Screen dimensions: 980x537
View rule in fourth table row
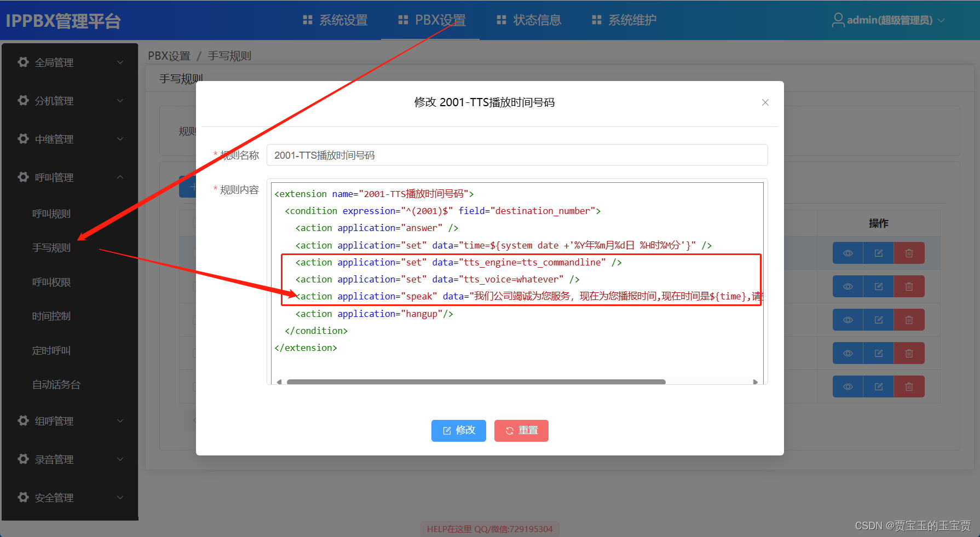[x=848, y=353]
